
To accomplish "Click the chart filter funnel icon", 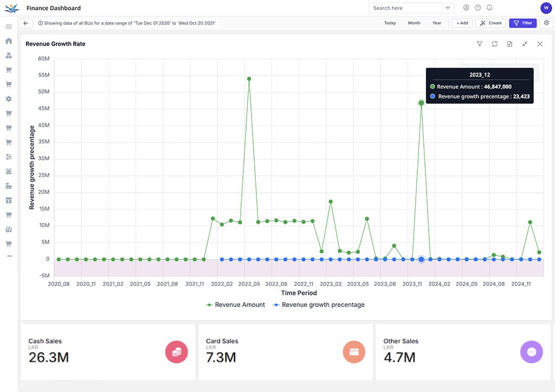I will (479, 44).
